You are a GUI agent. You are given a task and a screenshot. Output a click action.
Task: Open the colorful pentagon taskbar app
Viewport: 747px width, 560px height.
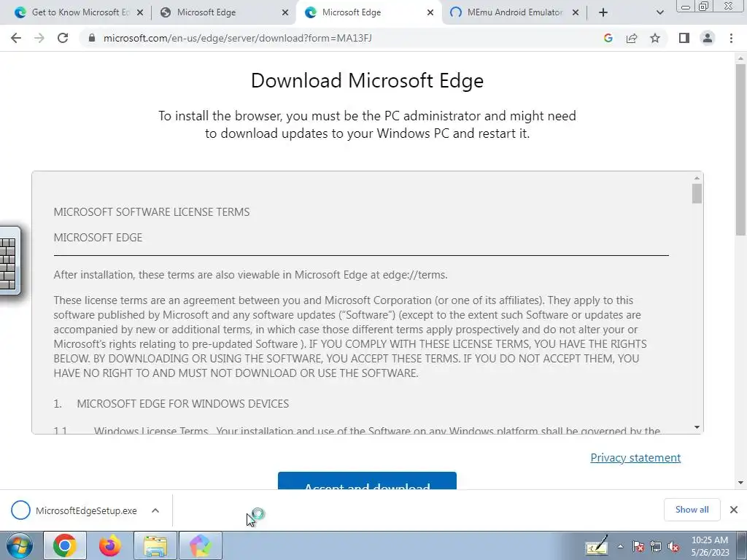201,545
